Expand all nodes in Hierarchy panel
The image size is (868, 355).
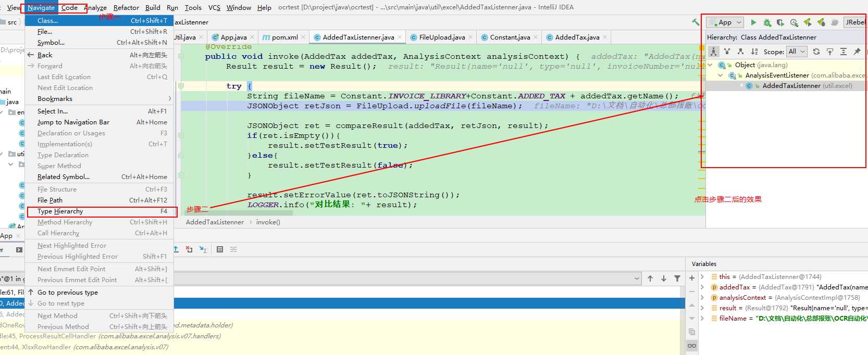pyautogui.click(x=844, y=52)
